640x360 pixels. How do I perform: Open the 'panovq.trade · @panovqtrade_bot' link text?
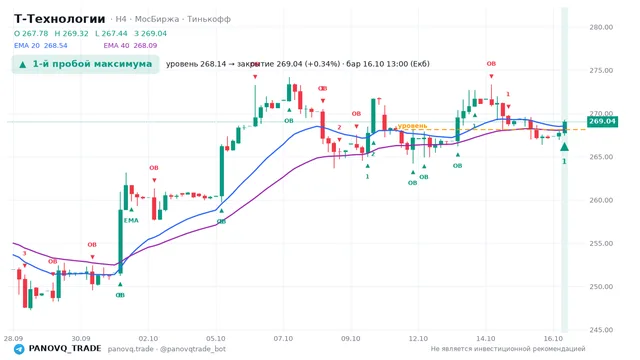(167, 349)
